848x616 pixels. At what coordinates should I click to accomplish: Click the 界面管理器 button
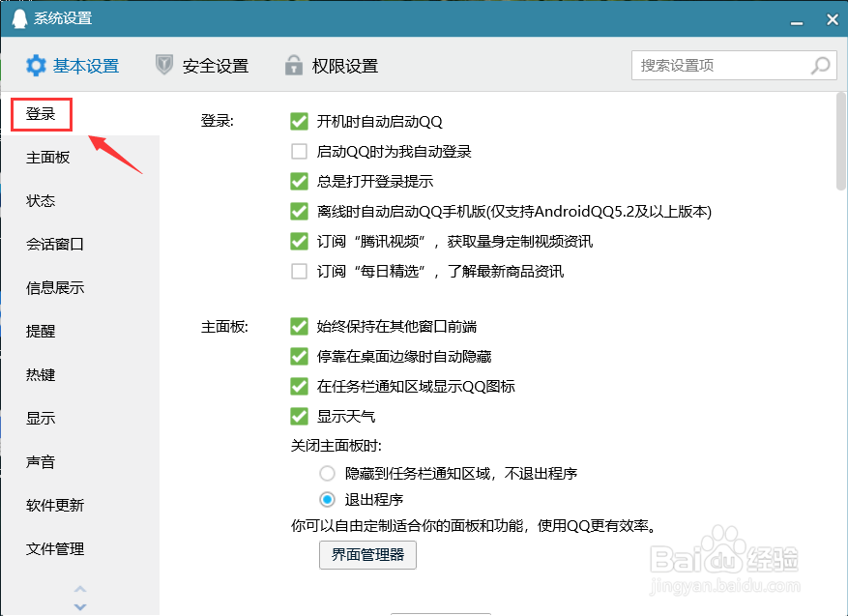point(367,555)
